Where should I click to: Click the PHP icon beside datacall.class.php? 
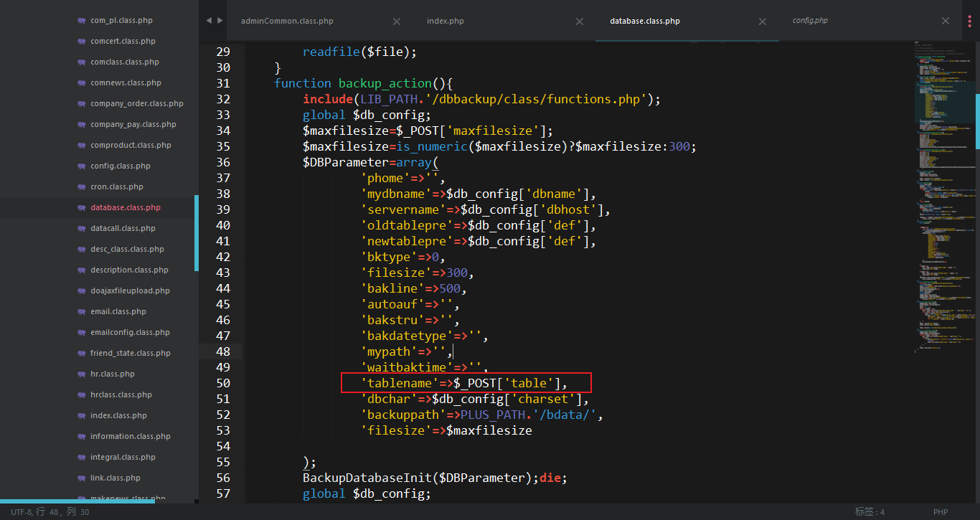tap(81, 229)
